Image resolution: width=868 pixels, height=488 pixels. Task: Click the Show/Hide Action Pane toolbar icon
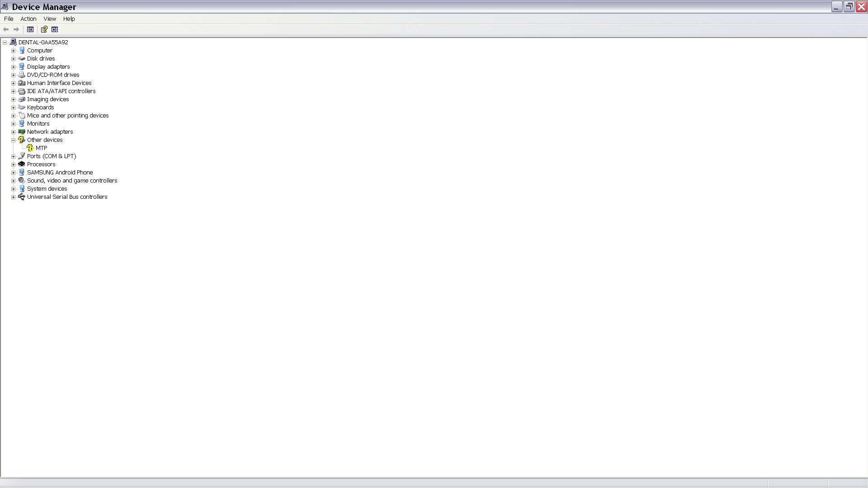(x=55, y=30)
